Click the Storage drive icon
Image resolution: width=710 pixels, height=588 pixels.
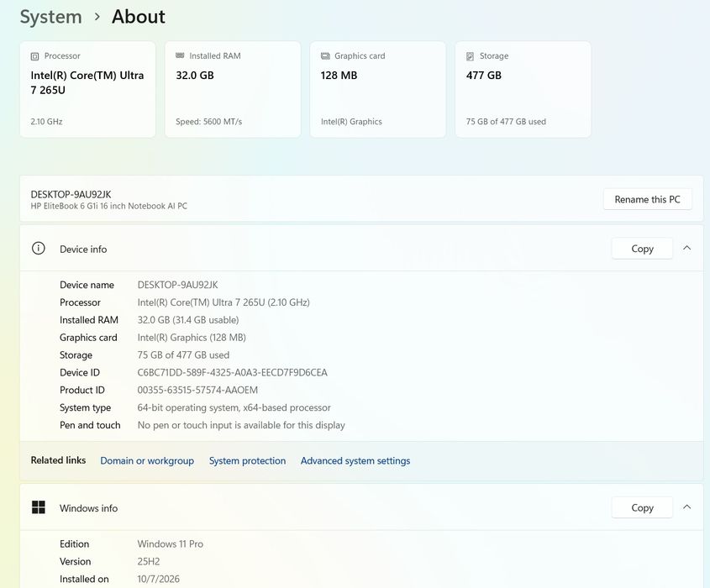tap(470, 56)
